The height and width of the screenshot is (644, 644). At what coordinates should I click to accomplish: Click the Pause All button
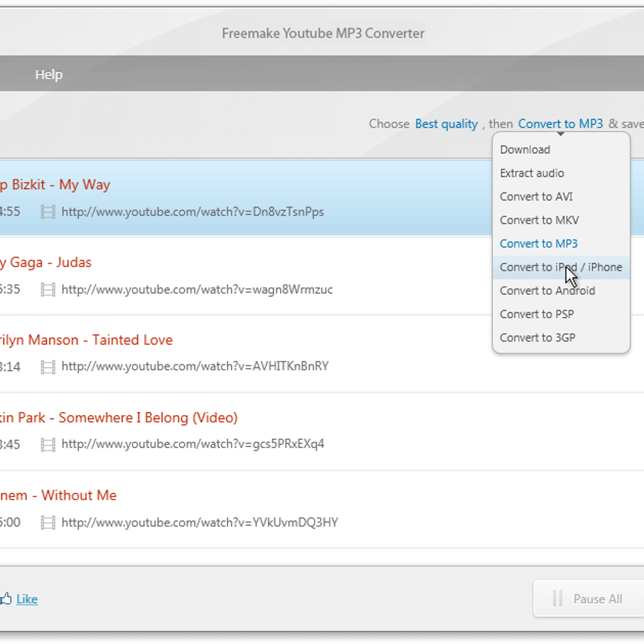[x=589, y=599]
